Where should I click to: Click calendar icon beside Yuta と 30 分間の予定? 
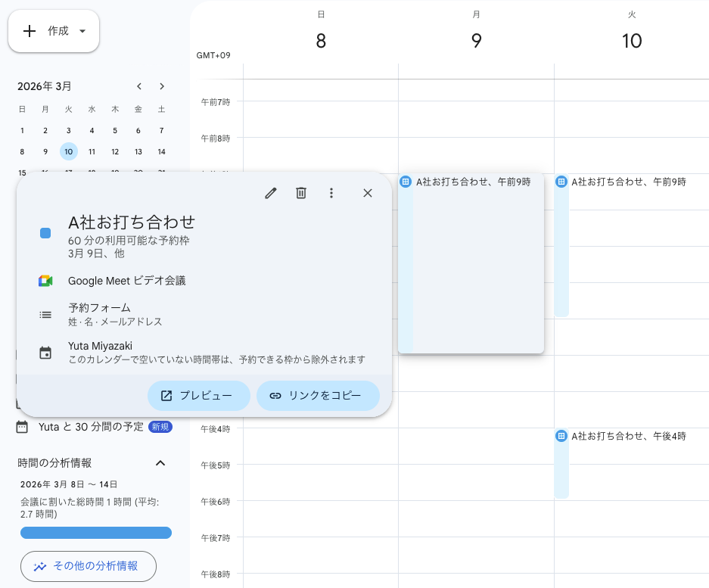coord(22,427)
